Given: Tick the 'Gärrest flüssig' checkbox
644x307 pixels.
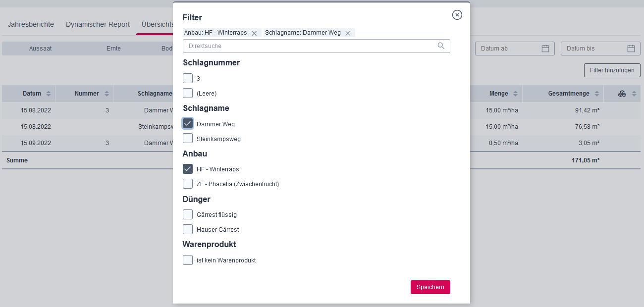Looking at the screenshot, I should [188, 214].
